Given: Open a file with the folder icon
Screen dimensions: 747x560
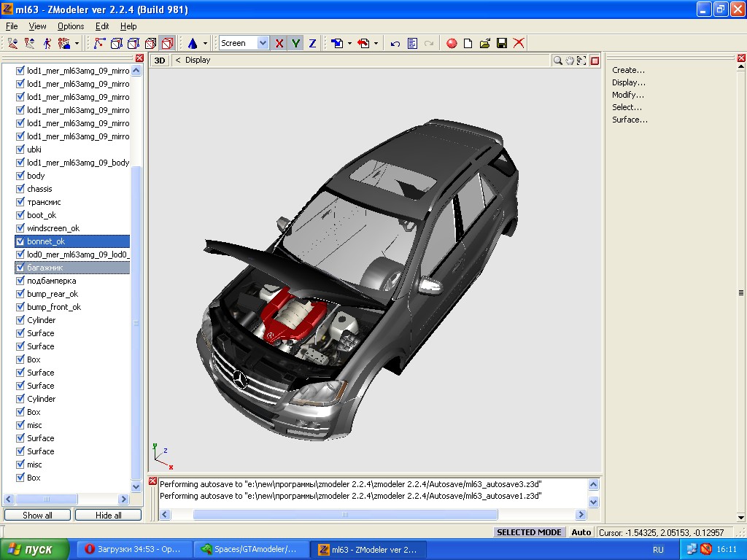Looking at the screenshot, I should tap(485, 43).
